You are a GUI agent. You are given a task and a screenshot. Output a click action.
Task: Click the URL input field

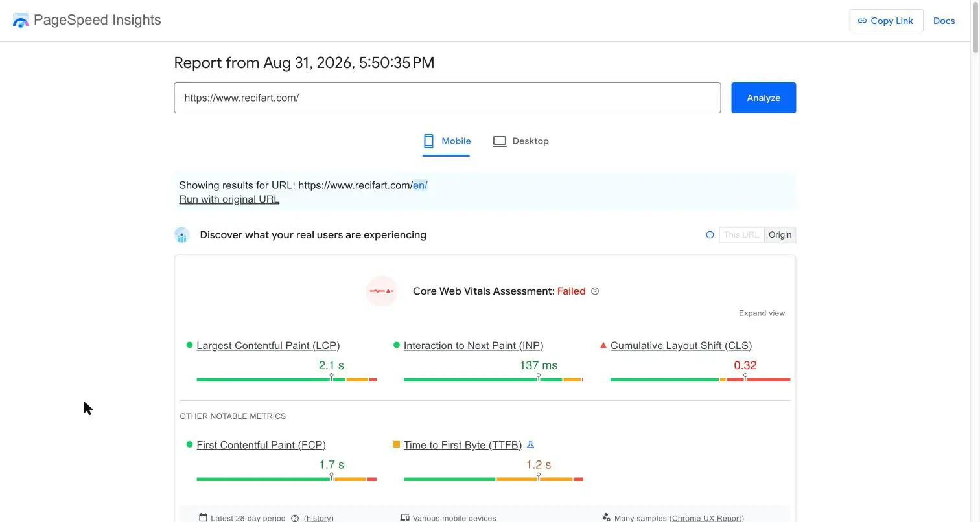(x=447, y=98)
